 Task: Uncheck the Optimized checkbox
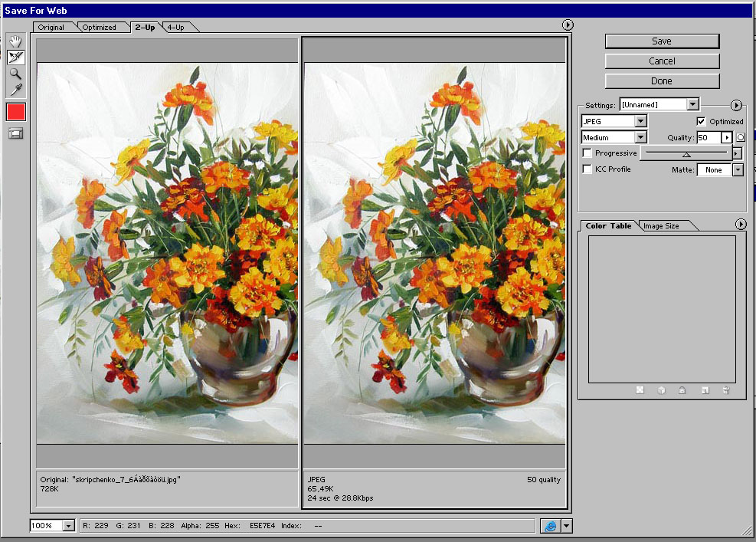pos(701,121)
